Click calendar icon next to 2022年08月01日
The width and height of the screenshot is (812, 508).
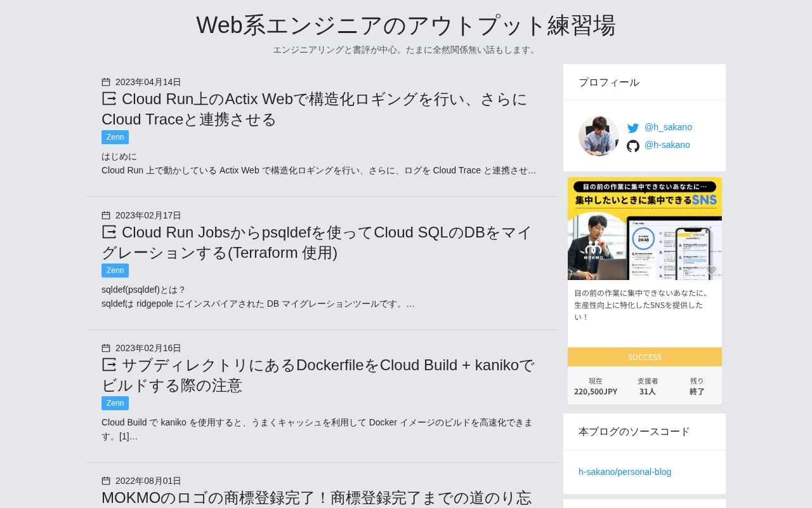click(x=106, y=481)
